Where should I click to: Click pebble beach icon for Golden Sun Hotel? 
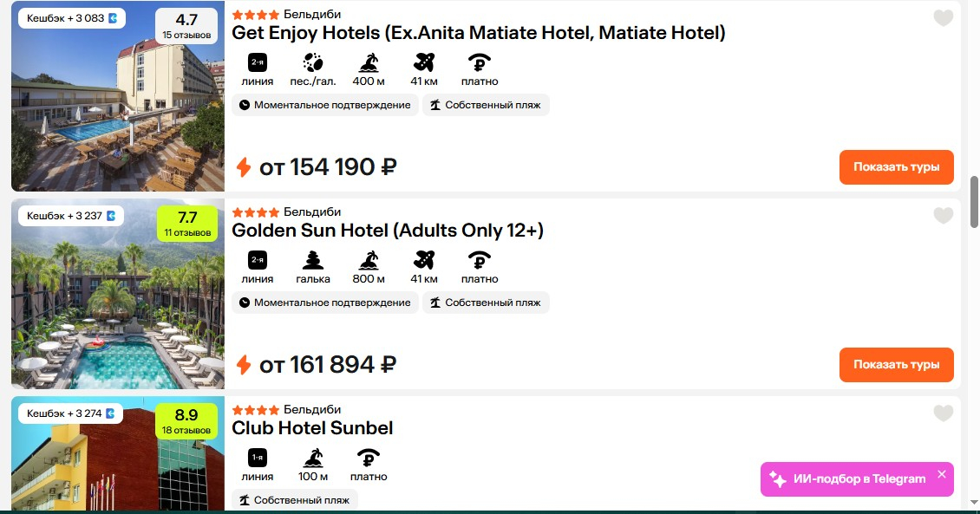pos(312,260)
